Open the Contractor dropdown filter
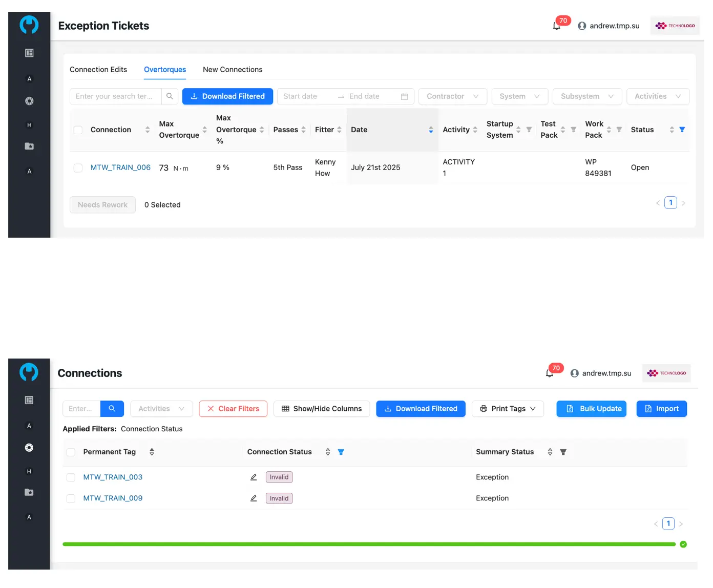Screen dimensions: 713x588 [452, 96]
